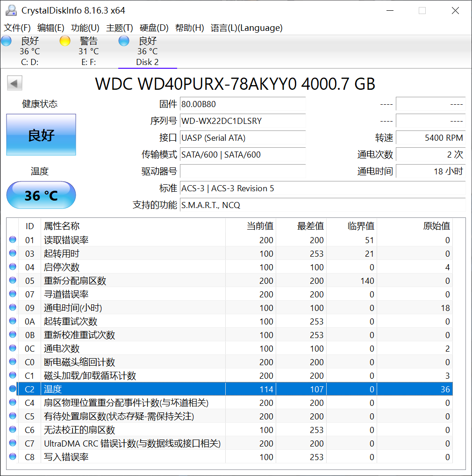Click the 临界值 column header
This screenshot has height=476, width=472.
pyautogui.click(x=351, y=226)
